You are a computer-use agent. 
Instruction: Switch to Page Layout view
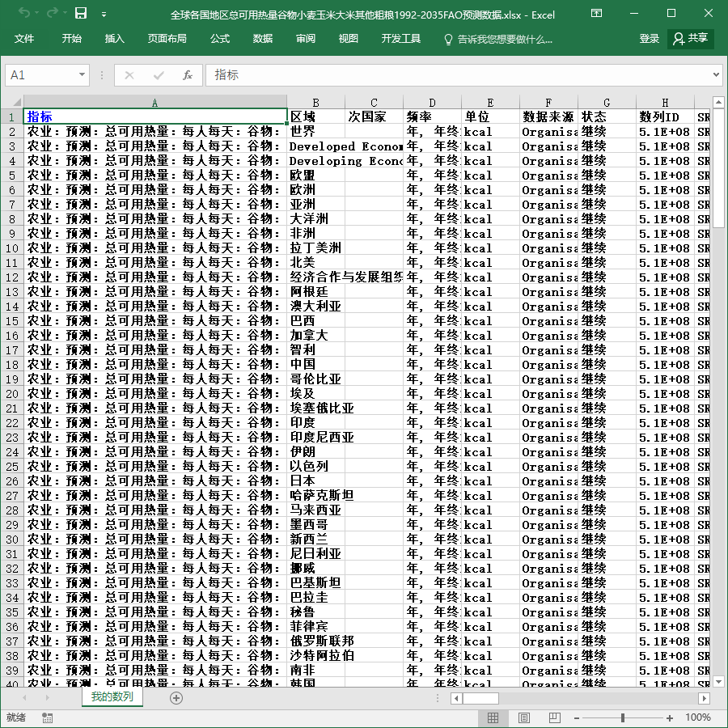(523, 717)
